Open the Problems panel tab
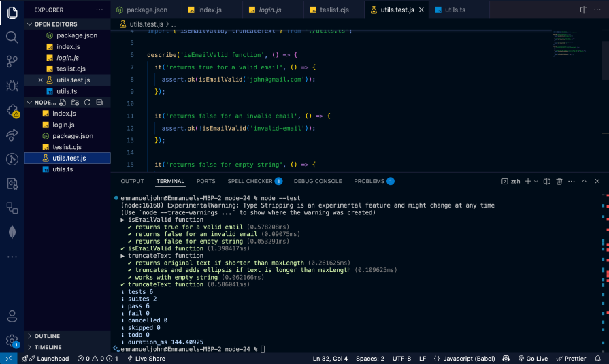The width and height of the screenshot is (609, 364). 374,181
